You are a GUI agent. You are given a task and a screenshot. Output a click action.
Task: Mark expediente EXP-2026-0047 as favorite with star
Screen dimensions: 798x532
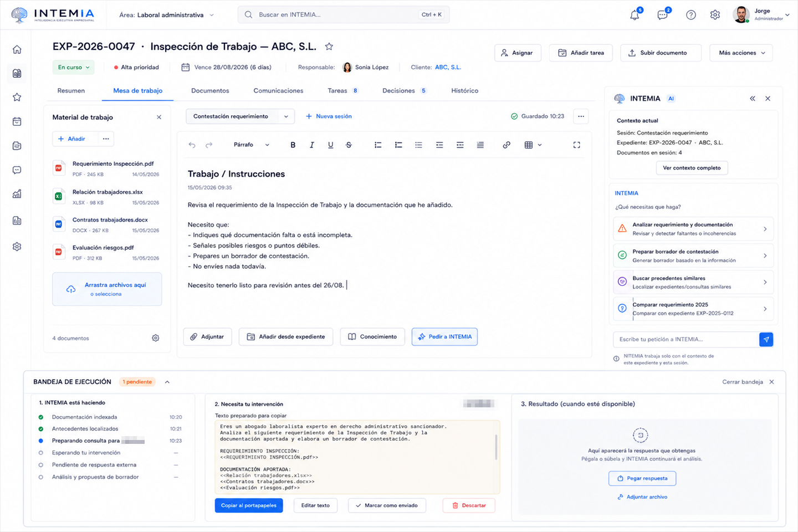329,47
